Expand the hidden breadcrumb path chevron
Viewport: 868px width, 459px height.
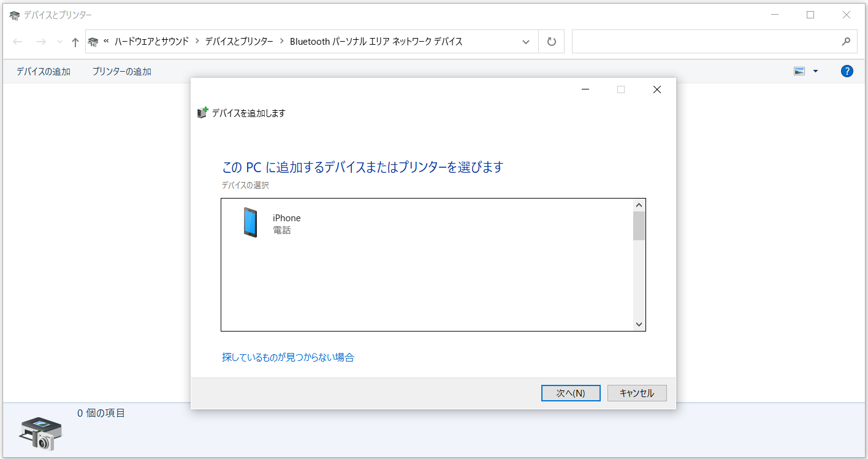tap(106, 42)
